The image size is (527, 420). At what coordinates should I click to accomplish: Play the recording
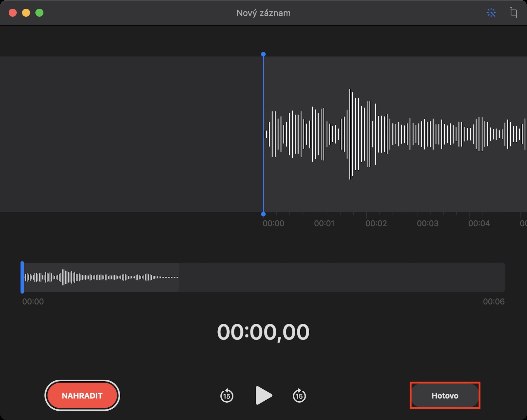click(263, 396)
